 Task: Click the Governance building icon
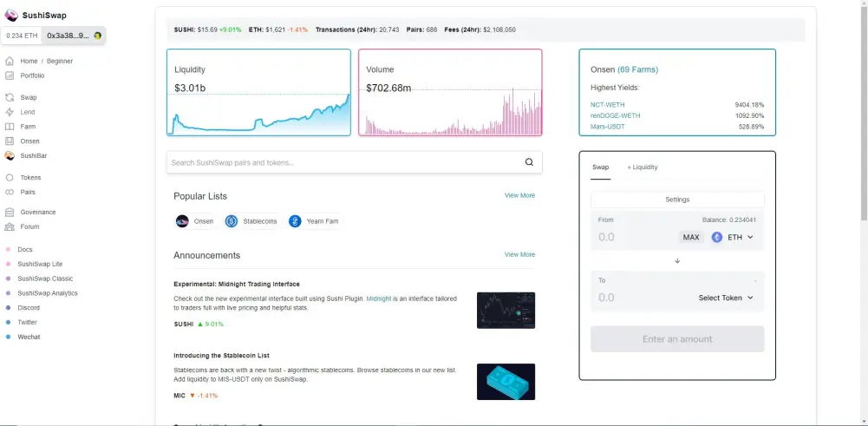pyautogui.click(x=10, y=213)
